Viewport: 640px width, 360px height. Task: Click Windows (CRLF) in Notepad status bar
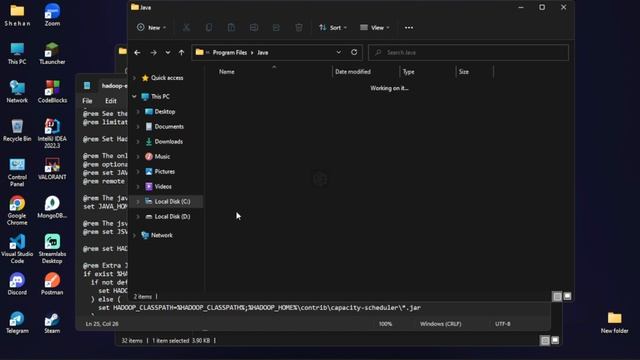pos(440,324)
